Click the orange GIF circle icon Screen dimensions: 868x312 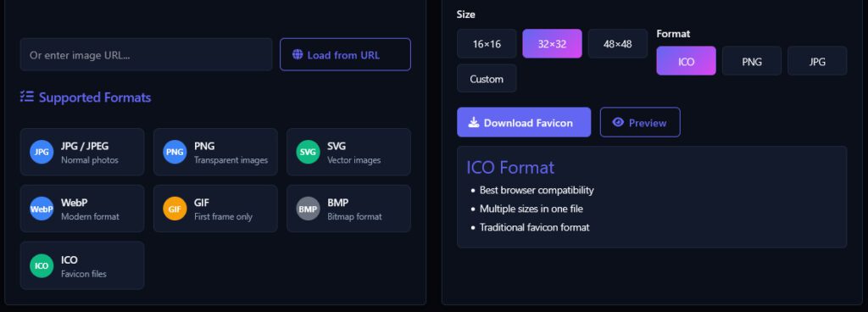[175, 209]
